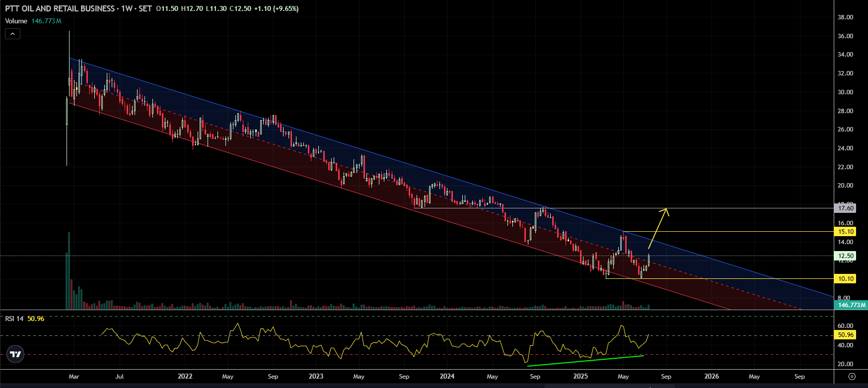Click the L11.30 low value in header
The width and height of the screenshot is (868, 388).
tap(217, 8)
